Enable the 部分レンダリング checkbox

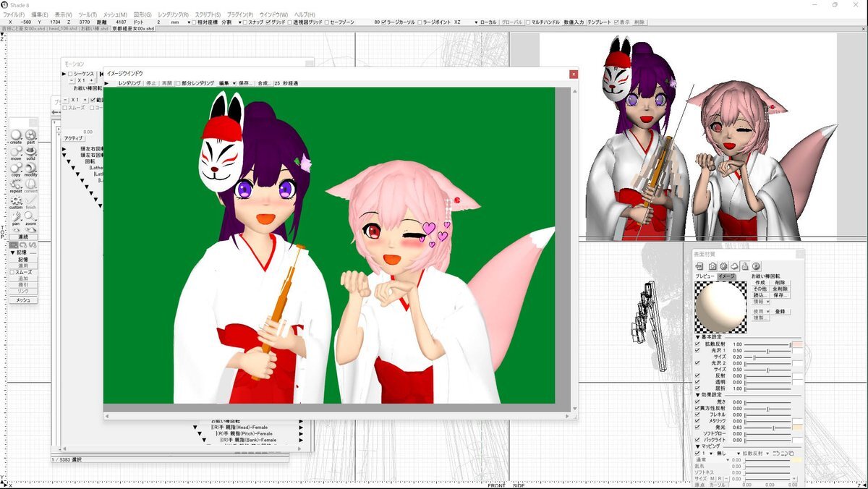click(177, 83)
